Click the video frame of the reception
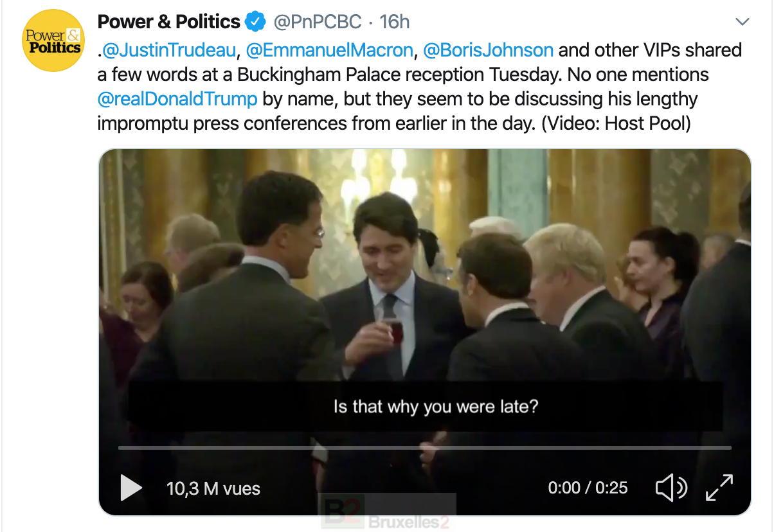Image resolution: width=774 pixels, height=532 pixels. click(x=424, y=270)
